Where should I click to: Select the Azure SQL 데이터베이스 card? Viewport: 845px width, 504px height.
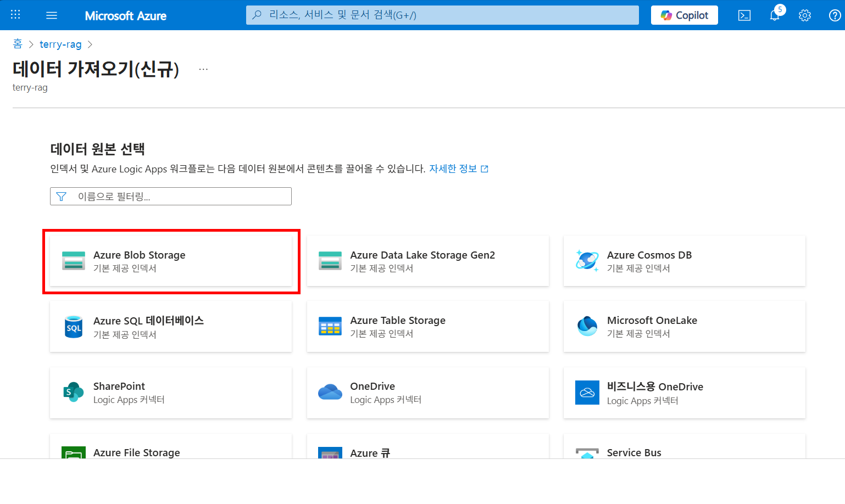tap(171, 327)
